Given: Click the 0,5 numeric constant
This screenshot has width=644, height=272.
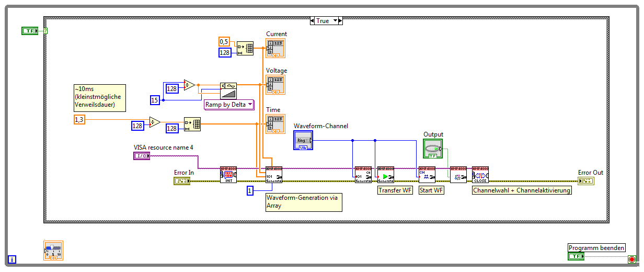Looking at the screenshot, I should point(224,41).
